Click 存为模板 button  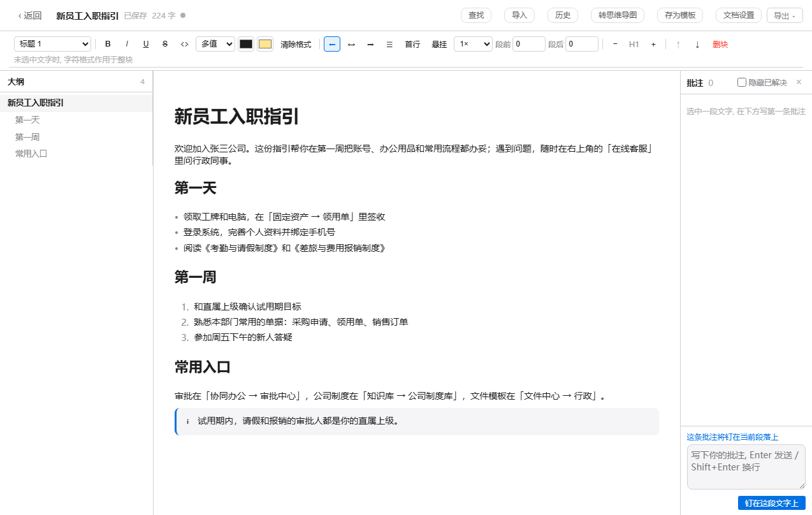[680, 15]
